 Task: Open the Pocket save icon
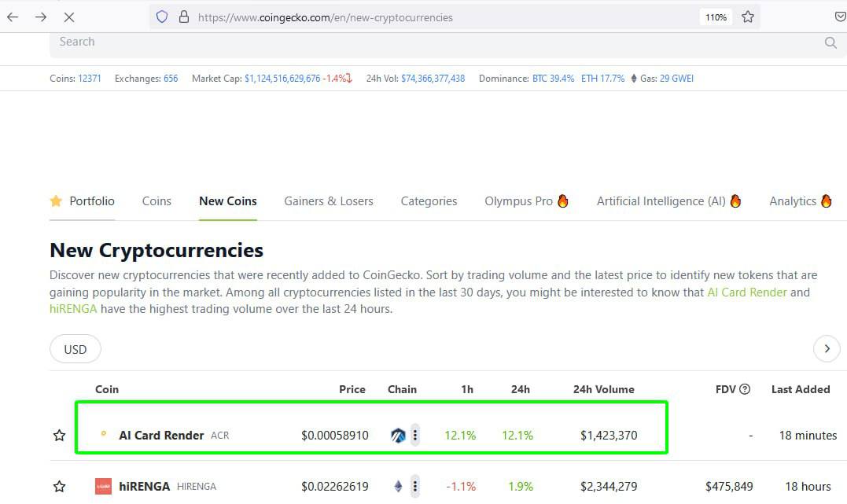point(840,17)
